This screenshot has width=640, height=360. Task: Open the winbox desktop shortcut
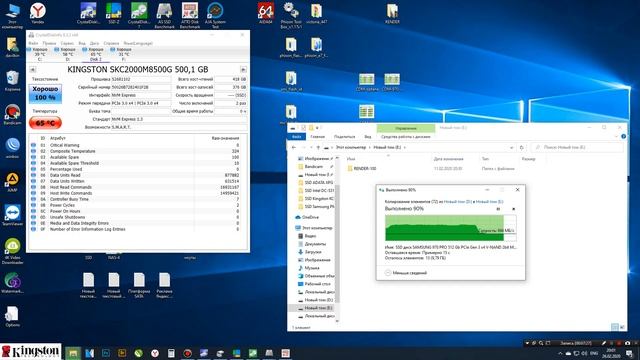(12, 148)
